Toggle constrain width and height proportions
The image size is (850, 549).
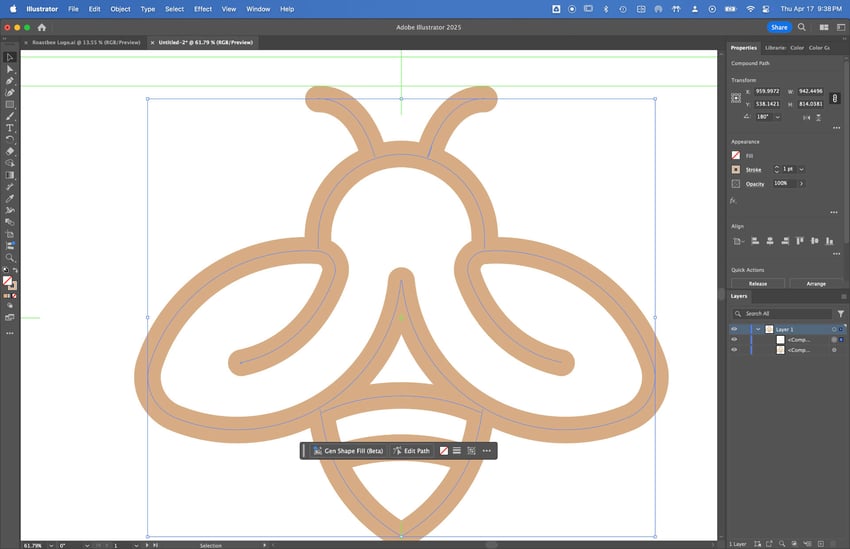(x=835, y=98)
